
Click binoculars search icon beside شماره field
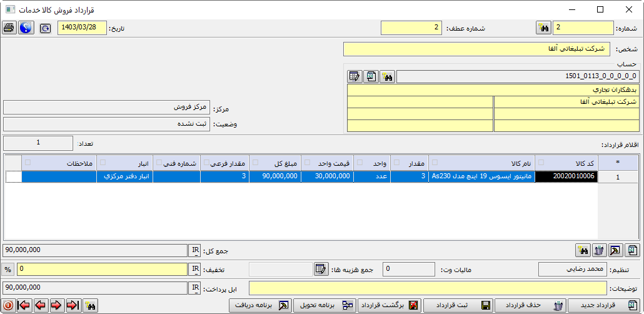tap(543, 28)
